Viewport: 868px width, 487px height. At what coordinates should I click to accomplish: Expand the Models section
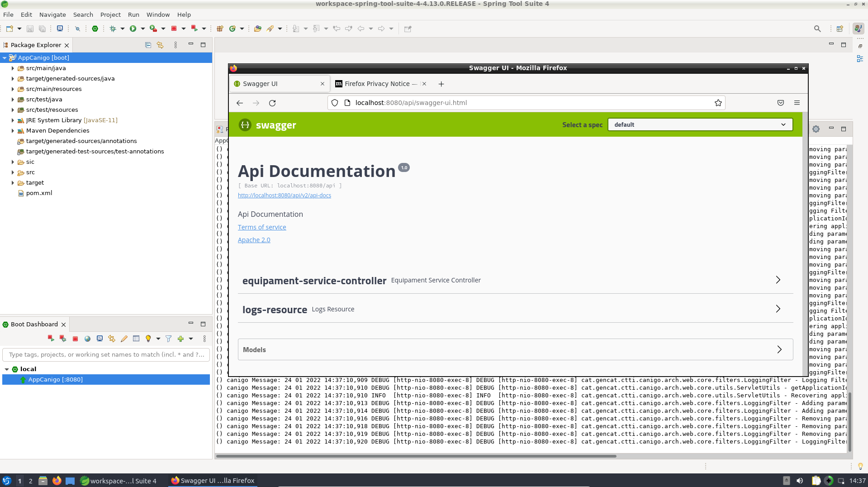(x=779, y=349)
